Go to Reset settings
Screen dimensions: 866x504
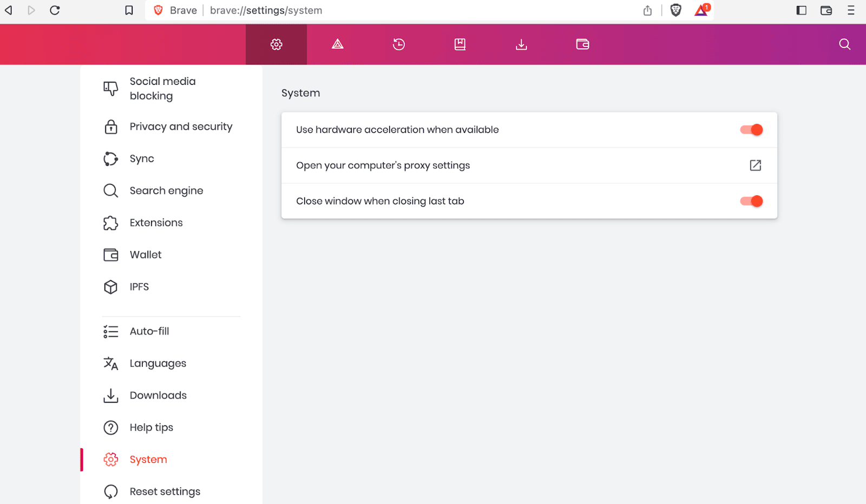tap(165, 491)
